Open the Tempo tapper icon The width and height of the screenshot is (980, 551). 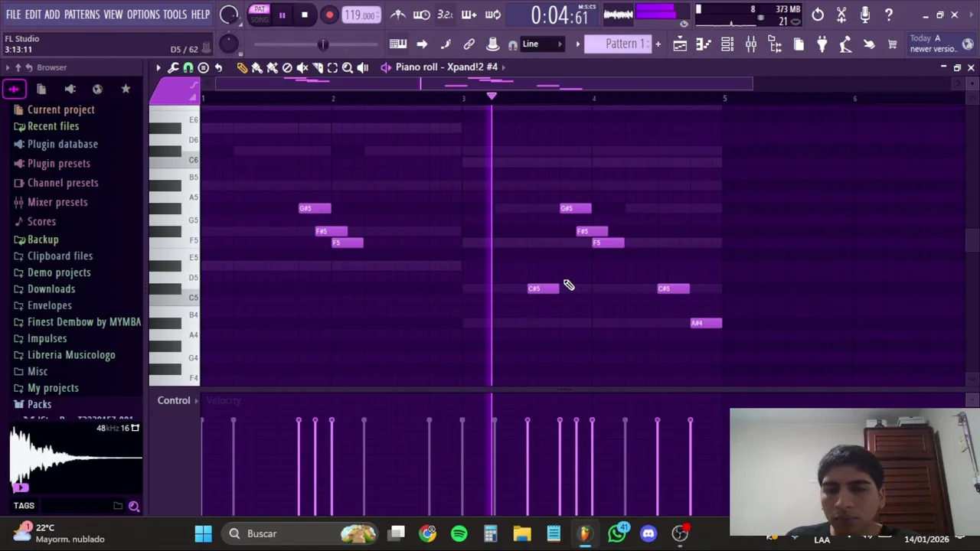[x=846, y=44]
